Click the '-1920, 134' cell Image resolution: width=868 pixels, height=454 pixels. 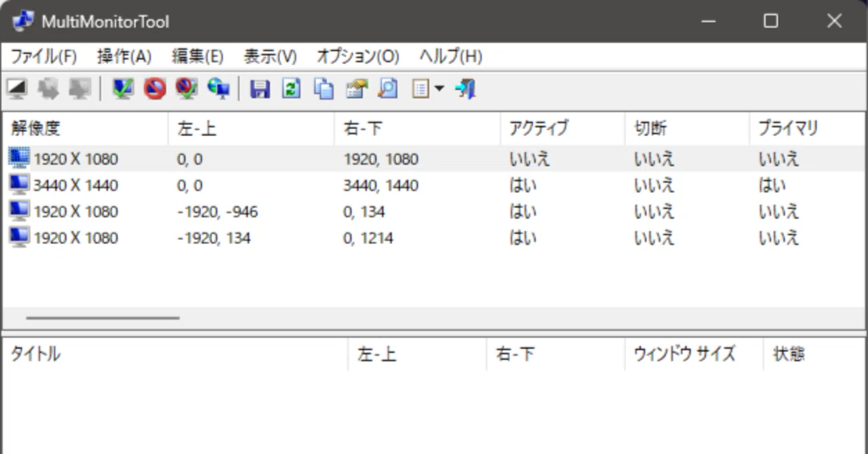click(213, 238)
